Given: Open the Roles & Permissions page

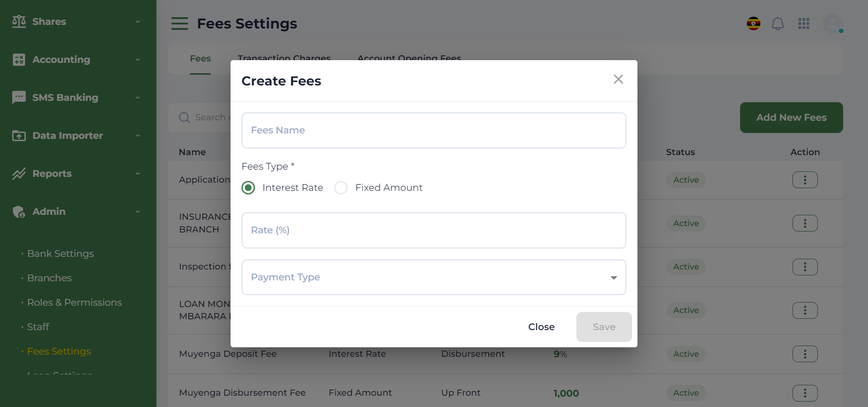Looking at the screenshot, I should click(74, 303).
